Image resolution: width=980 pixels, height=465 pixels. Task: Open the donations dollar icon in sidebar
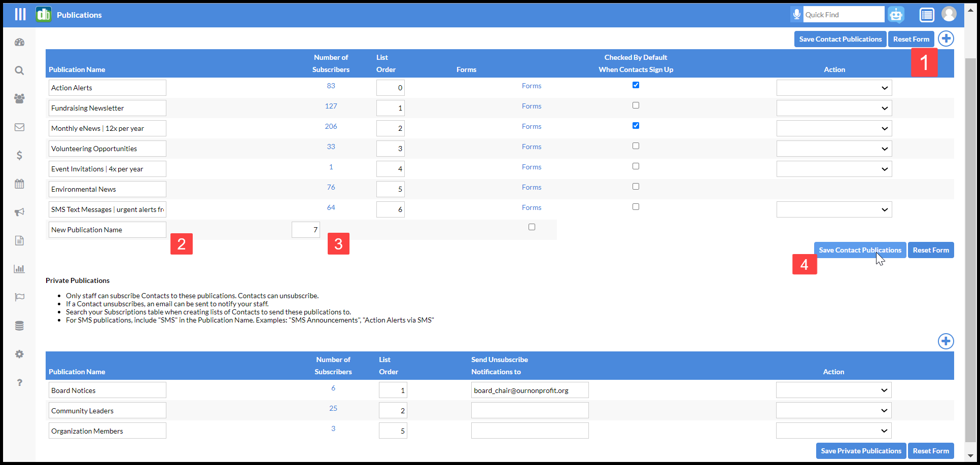pyautogui.click(x=19, y=155)
